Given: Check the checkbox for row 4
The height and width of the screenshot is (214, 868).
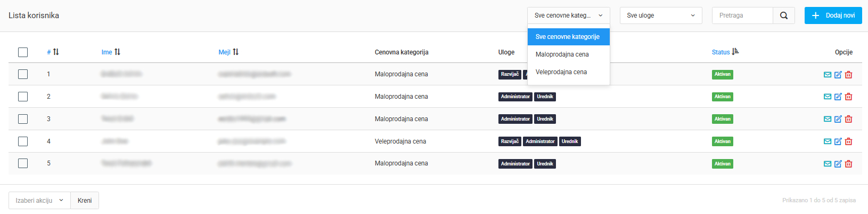Looking at the screenshot, I should click(x=23, y=141).
